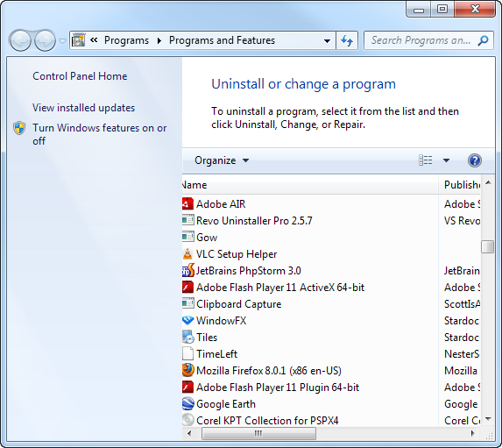The image size is (502, 448).
Task: Click the refresh arrows button
Action: tap(347, 40)
